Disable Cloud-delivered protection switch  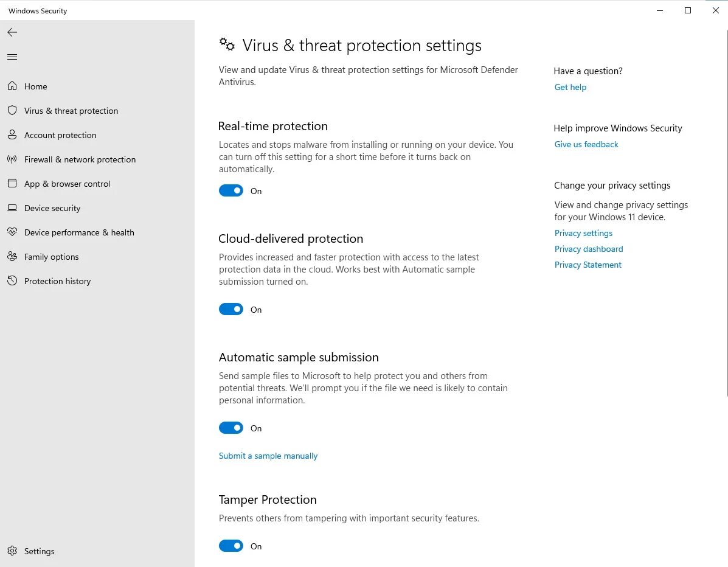pyautogui.click(x=231, y=310)
